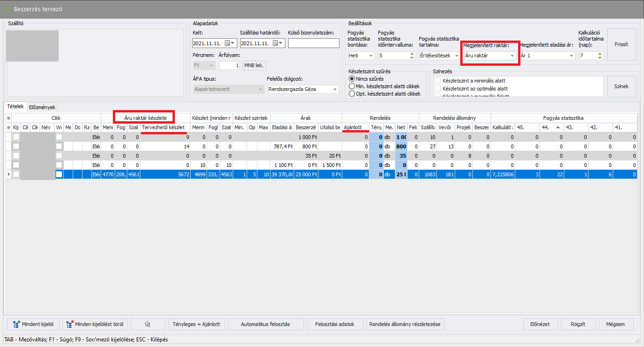Click the Minden kijelölést töröl button

click(95, 324)
